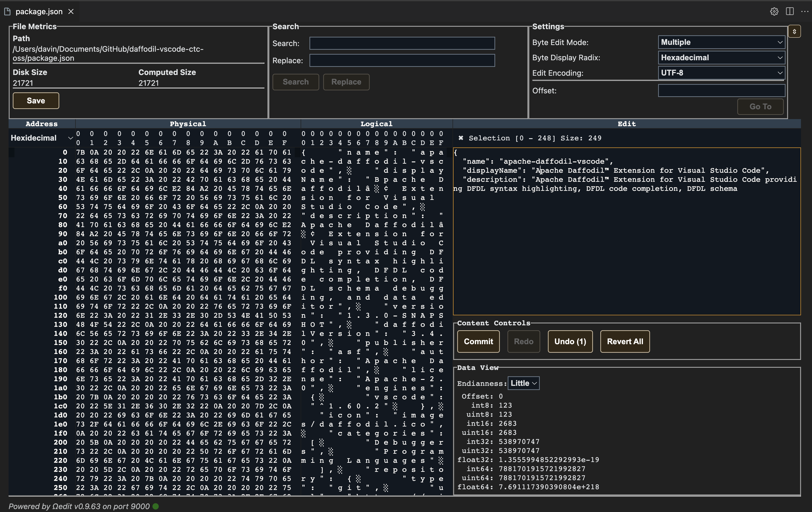Click the int32 value 538970747
The height and width of the screenshot is (512, 812).
click(519, 441)
